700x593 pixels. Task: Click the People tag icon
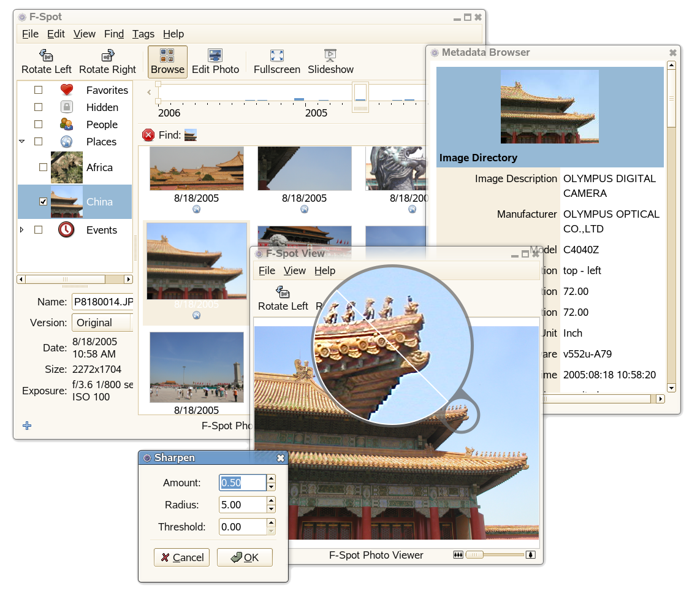click(67, 124)
